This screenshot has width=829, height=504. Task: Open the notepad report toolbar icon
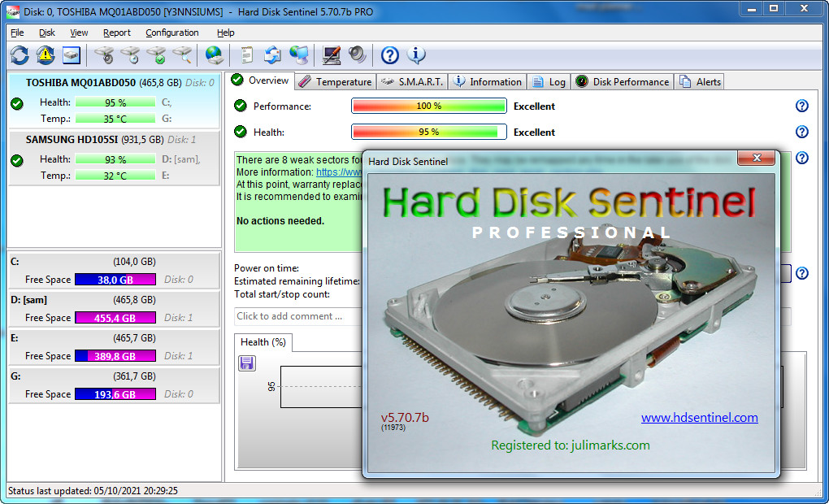[246, 55]
